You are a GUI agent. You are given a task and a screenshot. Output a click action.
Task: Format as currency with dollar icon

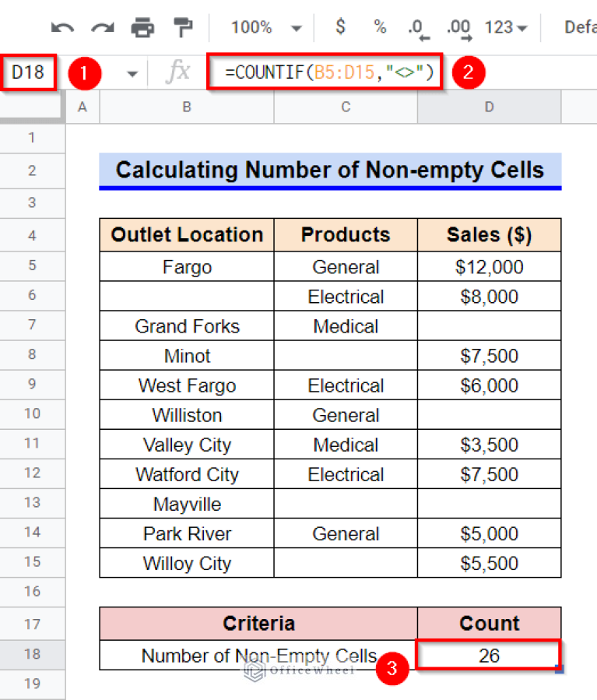click(x=340, y=27)
